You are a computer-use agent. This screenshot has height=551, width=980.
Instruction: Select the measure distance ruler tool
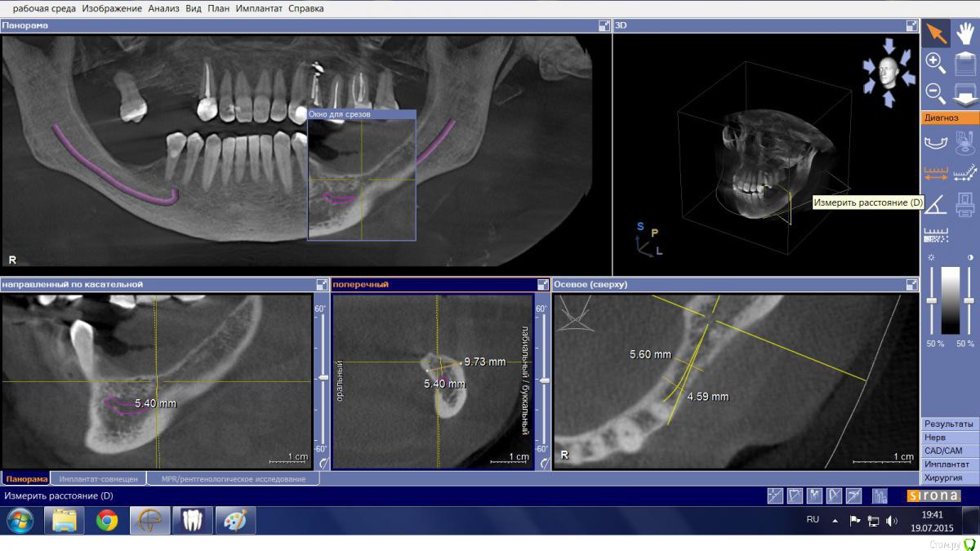pos(935,172)
